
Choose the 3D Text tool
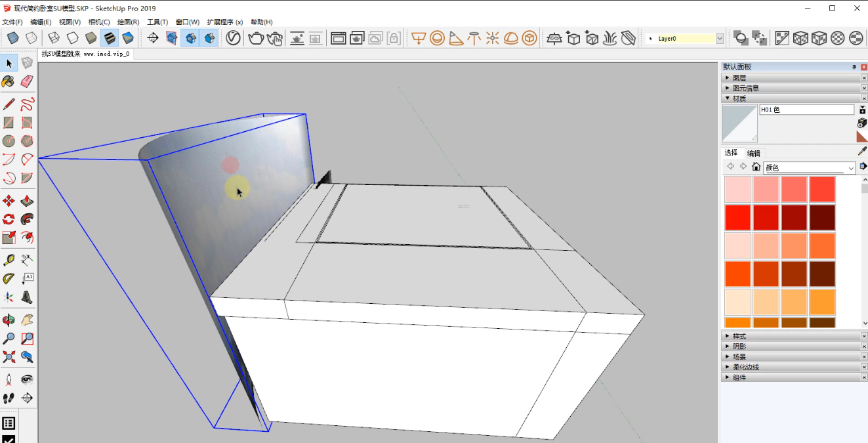27,297
